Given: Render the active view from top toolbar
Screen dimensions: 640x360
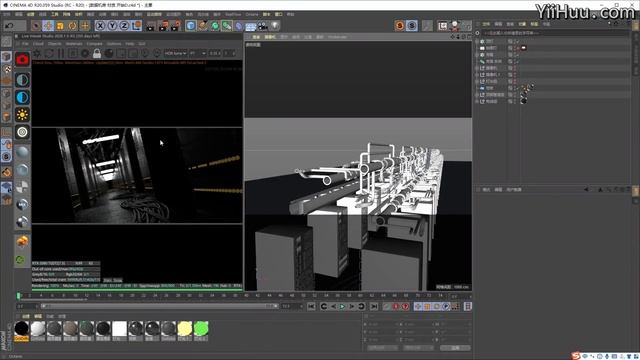Looking at the screenshot, I should tap(151, 26).
